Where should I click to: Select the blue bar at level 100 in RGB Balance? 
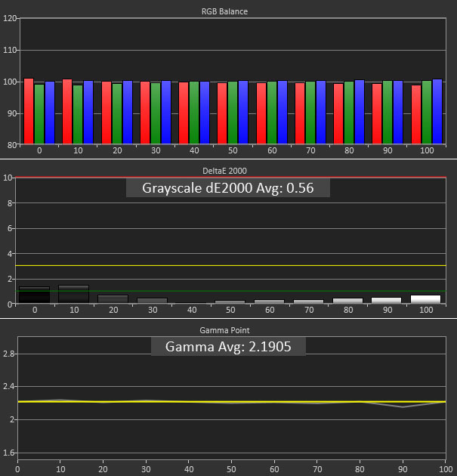(x=437, y=111)
